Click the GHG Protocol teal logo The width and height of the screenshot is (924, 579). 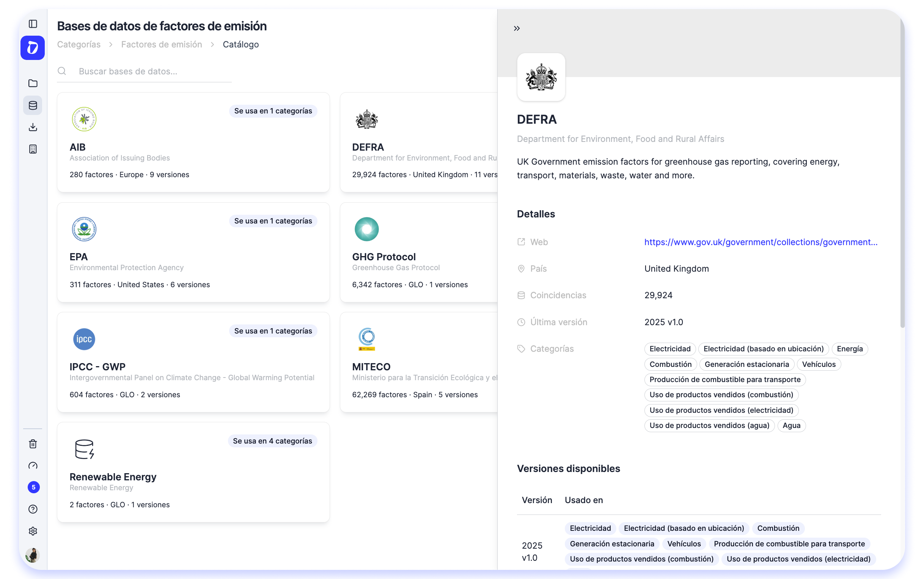[x=367, y=229]
